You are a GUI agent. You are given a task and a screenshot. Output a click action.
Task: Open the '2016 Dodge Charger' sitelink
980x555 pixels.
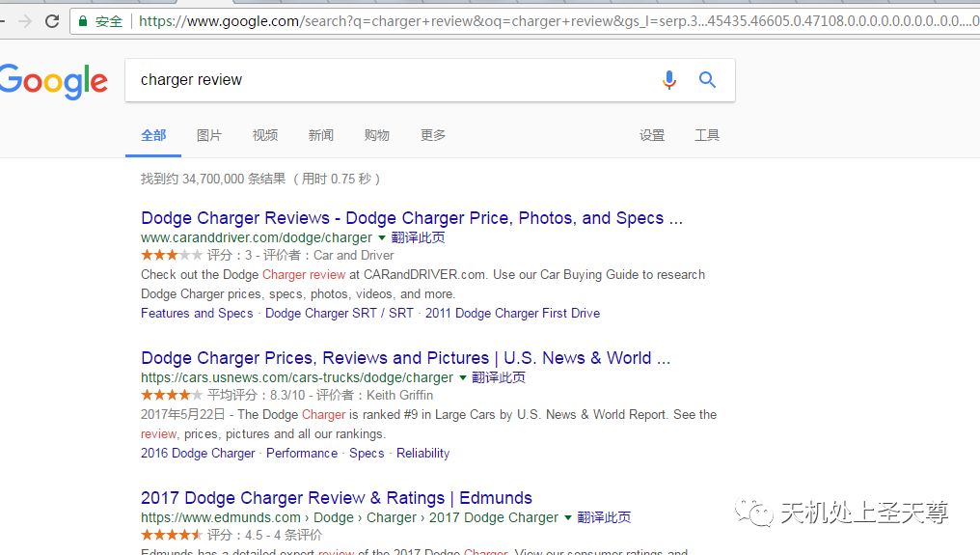[198, 453]
